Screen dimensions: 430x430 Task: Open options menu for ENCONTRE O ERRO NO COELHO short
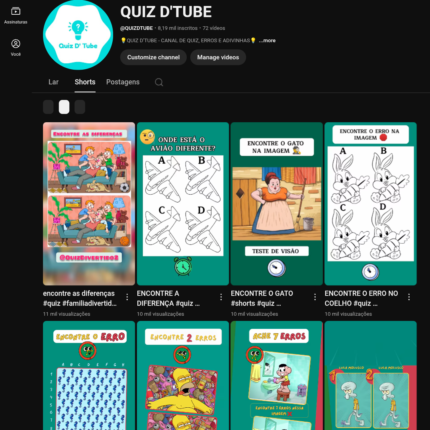409,297
